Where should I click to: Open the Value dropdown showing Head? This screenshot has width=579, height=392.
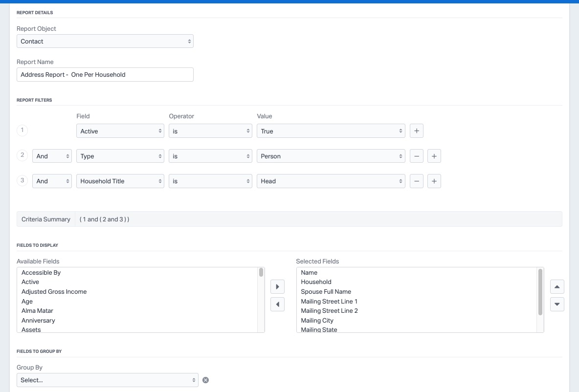tap(331, 181)
